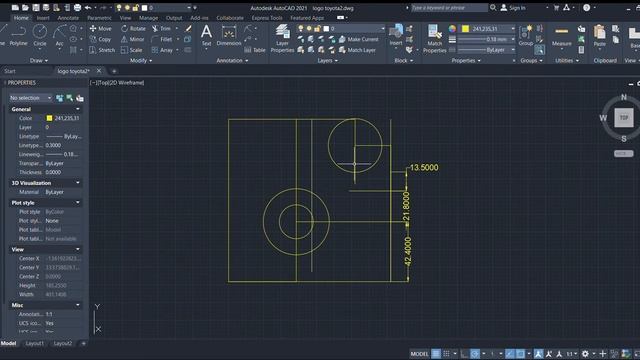Switch to the Start file tab
The image size is (640, 360).
coord(10,71)
